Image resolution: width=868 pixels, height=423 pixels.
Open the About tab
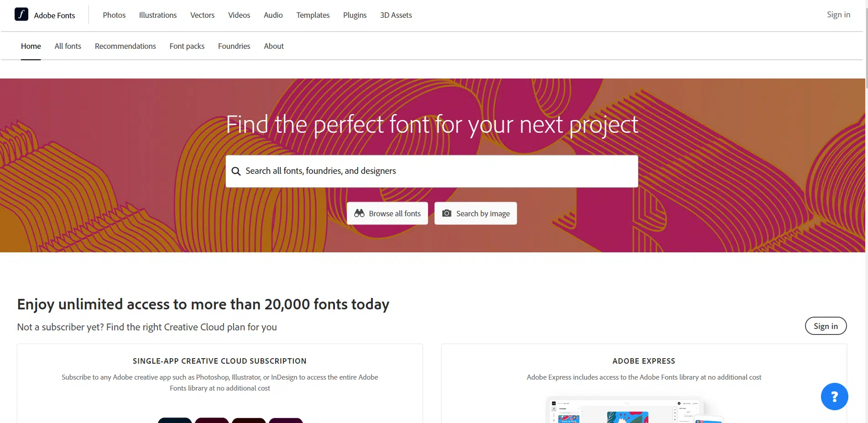(x=273, y=46)
